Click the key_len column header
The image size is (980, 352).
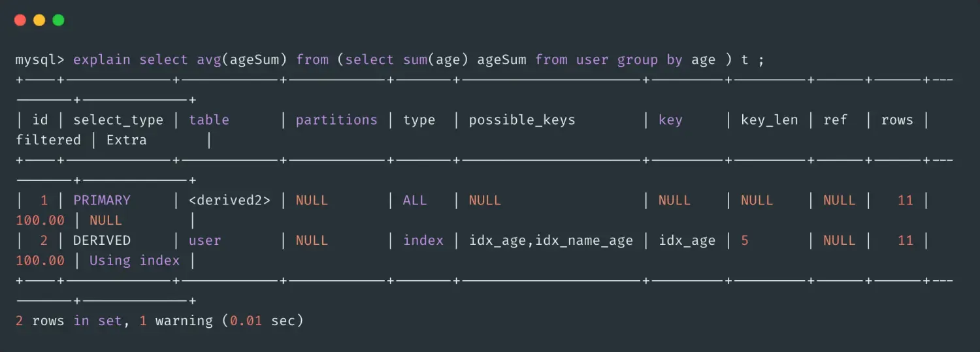click(x=769, y=120)
